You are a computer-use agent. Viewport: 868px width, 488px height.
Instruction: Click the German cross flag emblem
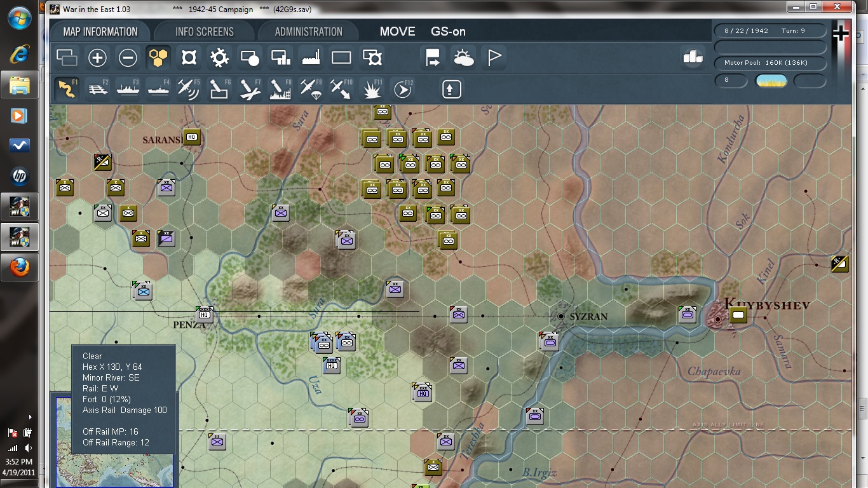(841, 34)
